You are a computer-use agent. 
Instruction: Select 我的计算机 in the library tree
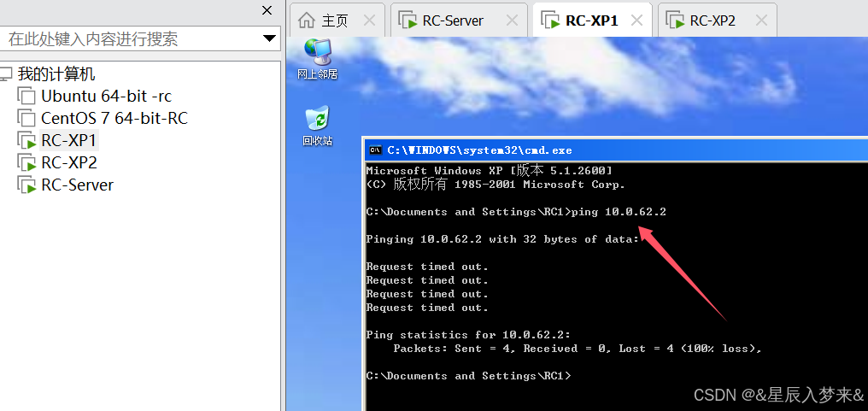tap(56, 73)
